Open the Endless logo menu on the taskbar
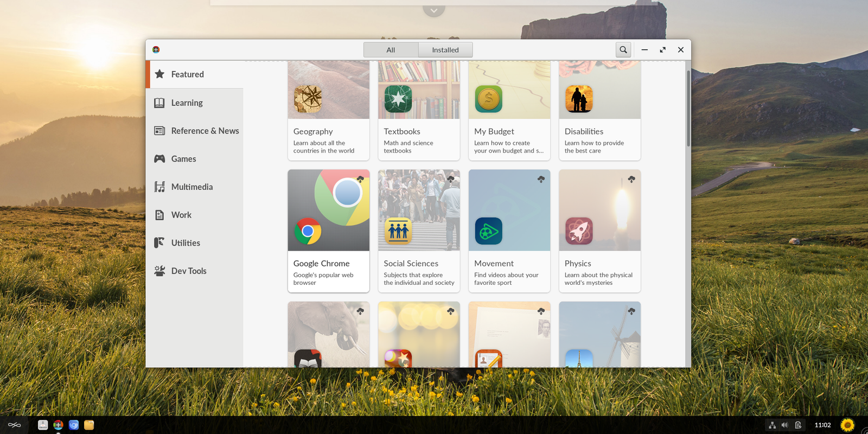This screenshot has height=434, width=868. [x=15, y=425]
